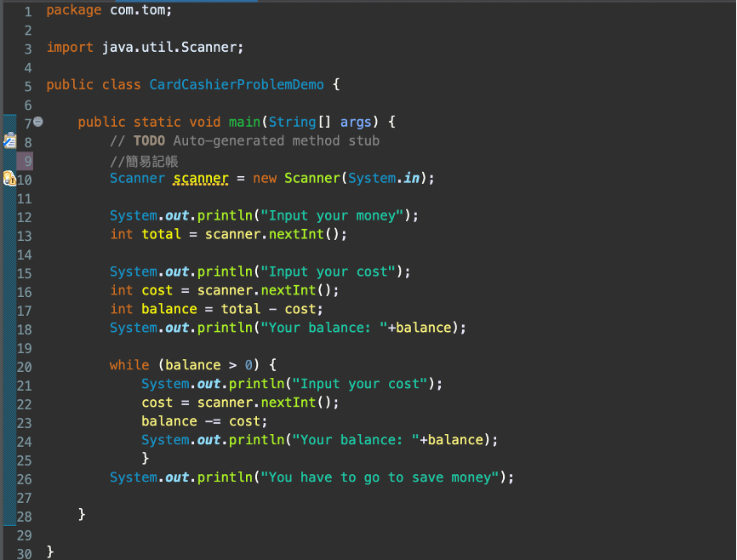Click the import java.util.Scanner statement
Screen dimensions: 737x560
coord(145,48)
